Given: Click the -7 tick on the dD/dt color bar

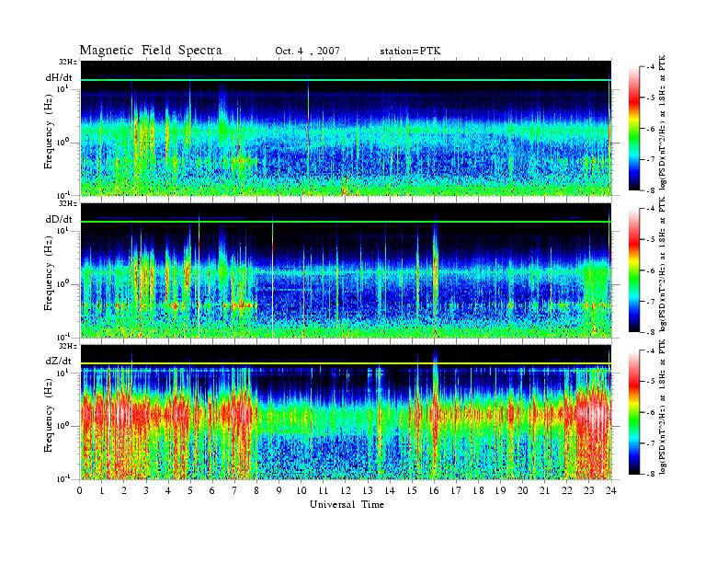Looking at the screenshot, I should (649, 302).
